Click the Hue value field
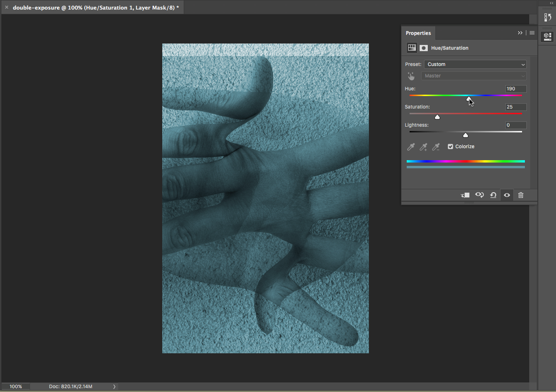 516,89
